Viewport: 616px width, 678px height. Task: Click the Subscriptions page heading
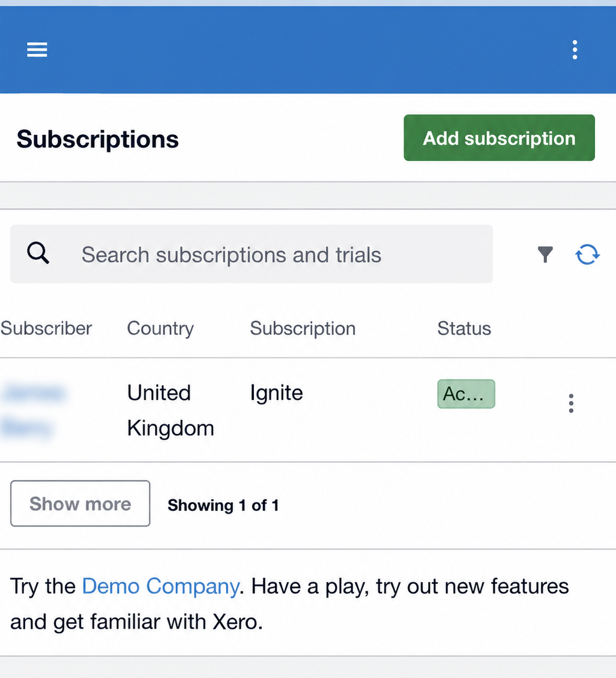pyautogui.click(x=98, y=140)
